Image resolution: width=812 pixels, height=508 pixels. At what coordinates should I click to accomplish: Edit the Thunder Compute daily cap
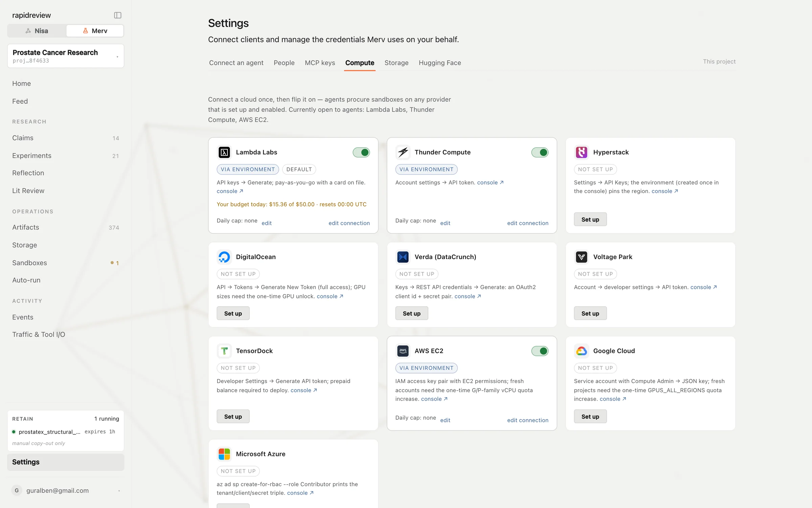(x=445, y=223)
